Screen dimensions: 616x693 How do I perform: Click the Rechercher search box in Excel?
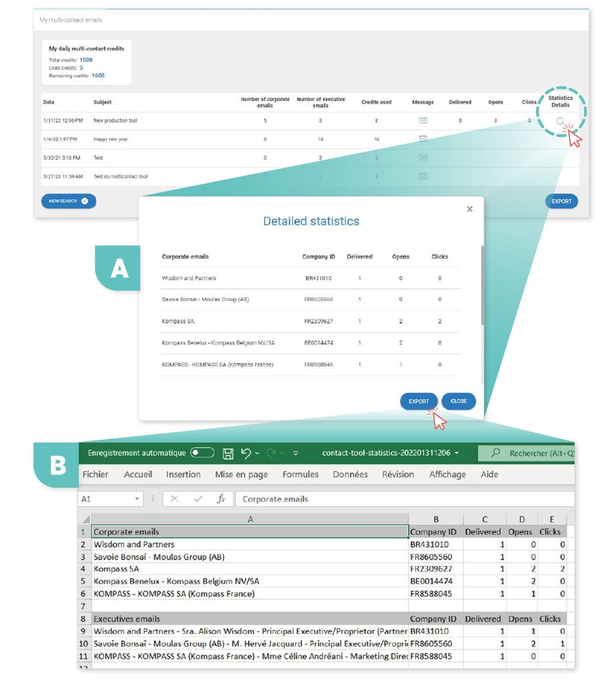click(x=538, y=453)
